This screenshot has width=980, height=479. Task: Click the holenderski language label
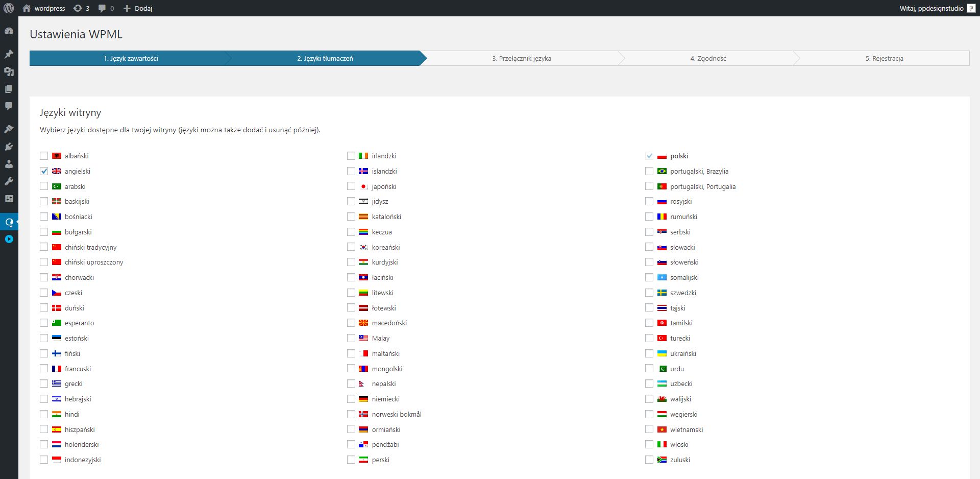tap(82, 444)
